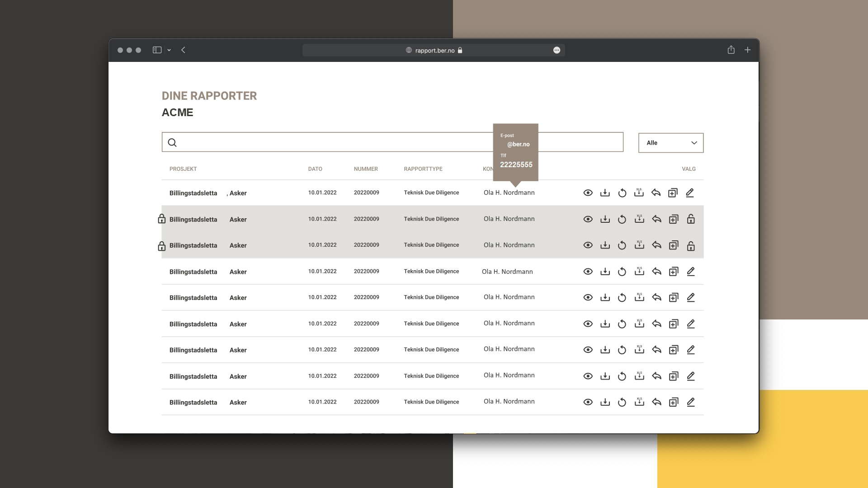Sort by the DATO column header
The width and height of the screenshot is (868, 488).
315,169
